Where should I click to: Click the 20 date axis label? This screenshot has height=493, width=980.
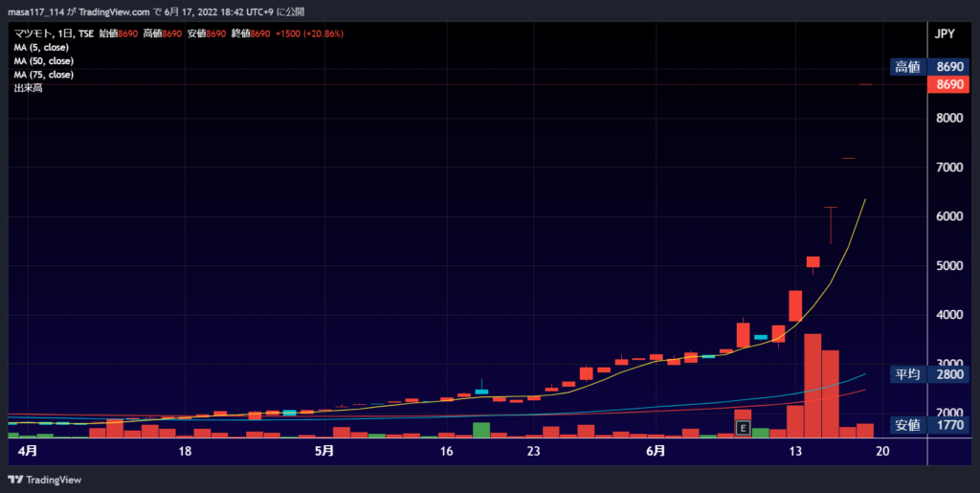tap(882, 451)
